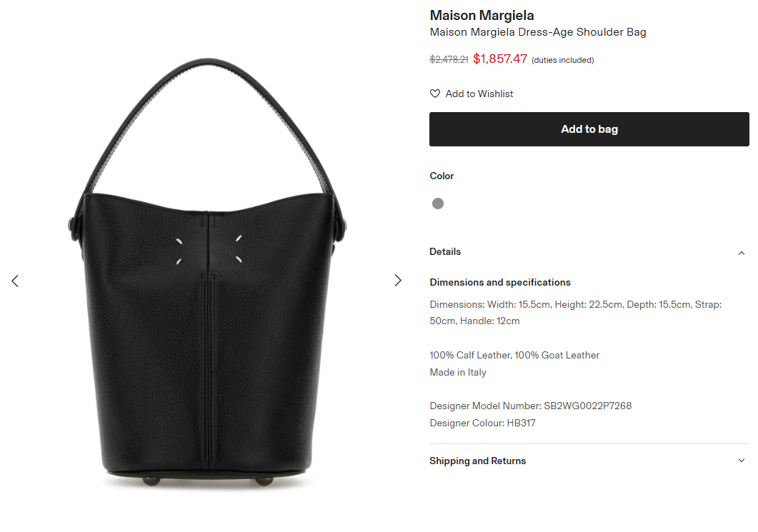Click the duties included note
Image resolution: width=758 pixels, height=532 pixels.
click(563, 60)
